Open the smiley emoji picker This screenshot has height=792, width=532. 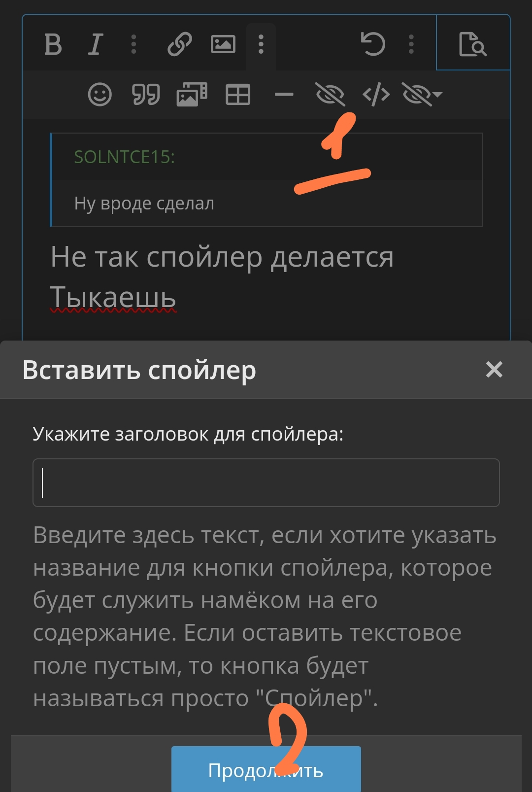tap(100, 94)
